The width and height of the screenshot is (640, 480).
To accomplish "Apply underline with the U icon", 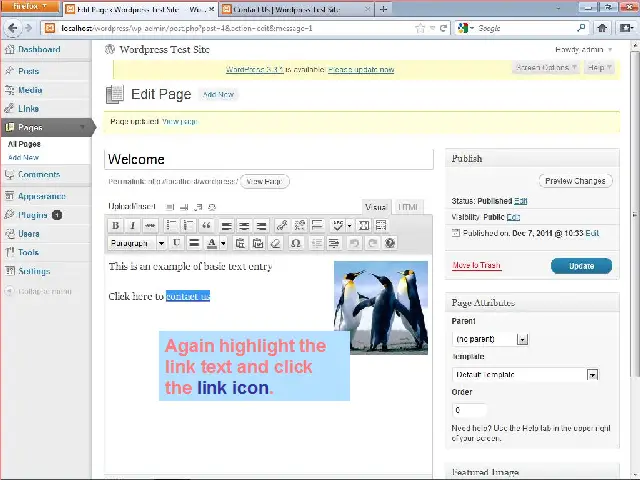I will click(176, 243).
